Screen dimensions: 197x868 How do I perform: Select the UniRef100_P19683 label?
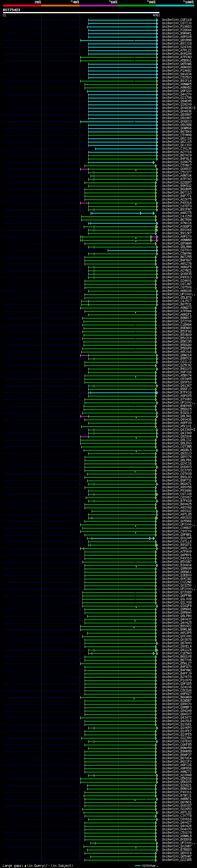(177, 27)
